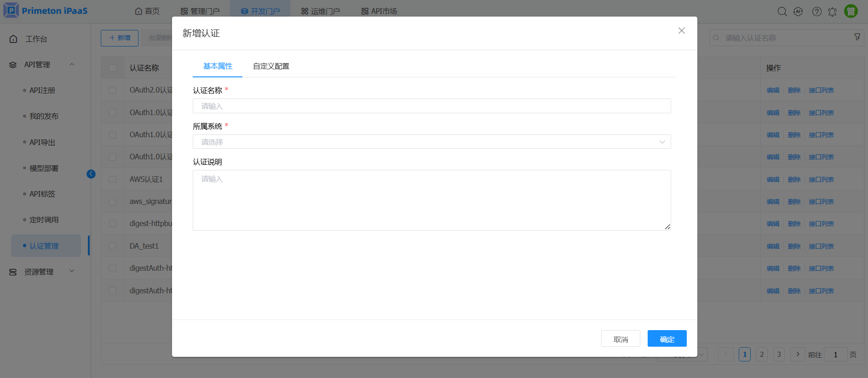Switch to the 自定义配置 tab
The width and height of the screenshot is (868, 378).
click(x=271, y=66)
